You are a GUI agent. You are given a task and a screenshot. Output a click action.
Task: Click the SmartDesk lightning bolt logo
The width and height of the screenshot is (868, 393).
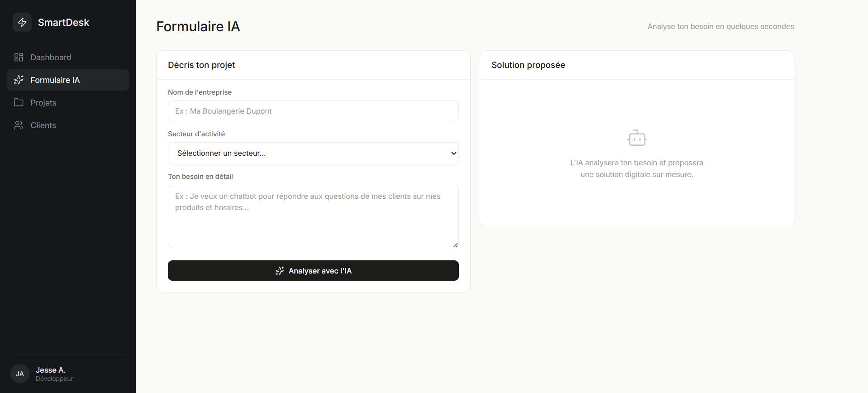(x=22, y=22)
